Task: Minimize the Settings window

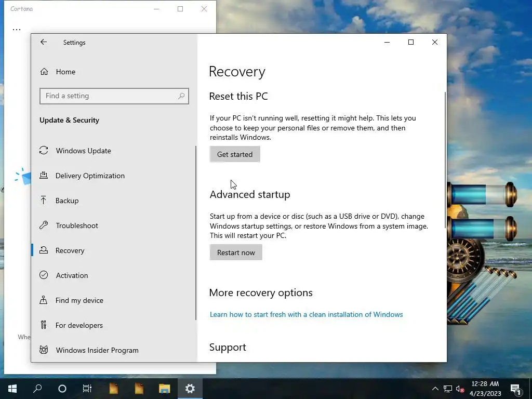Action: [x=387, y=42]
